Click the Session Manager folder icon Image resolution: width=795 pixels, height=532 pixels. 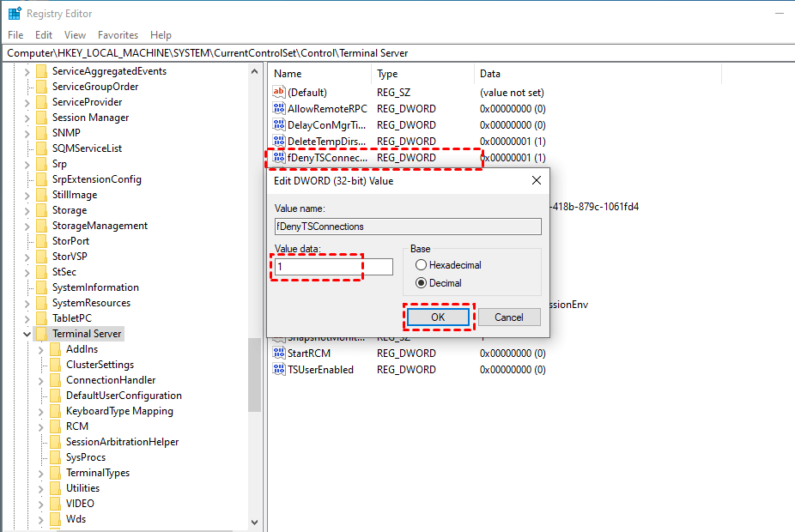[x=42, y=118]
